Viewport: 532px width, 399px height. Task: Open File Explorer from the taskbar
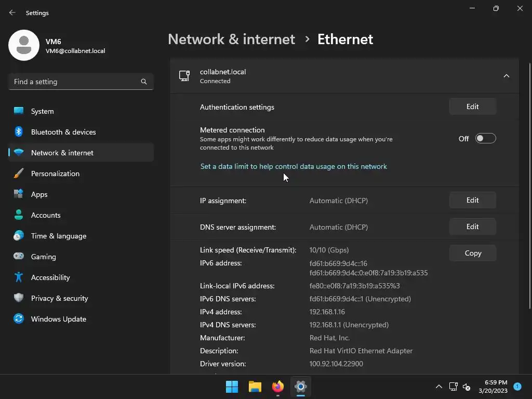point(255,387)
